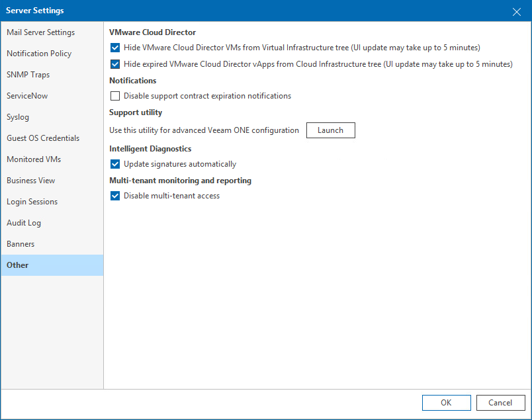532x420 pixels.
Task: Launch the support utility
Action: [330, 130]
